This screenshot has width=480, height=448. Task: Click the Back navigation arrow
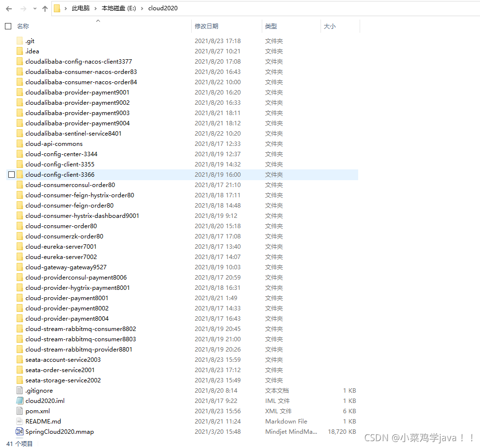click(x=8, y=8)
